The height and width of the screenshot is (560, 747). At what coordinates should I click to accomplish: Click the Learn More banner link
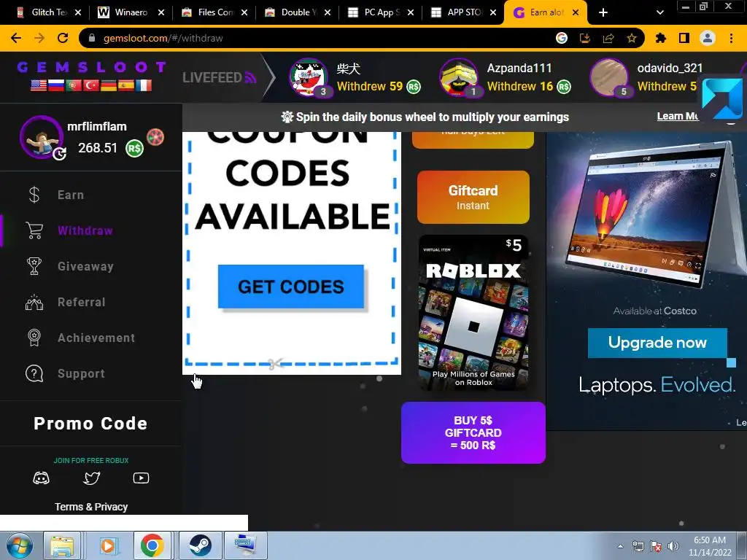coord(678,116)
